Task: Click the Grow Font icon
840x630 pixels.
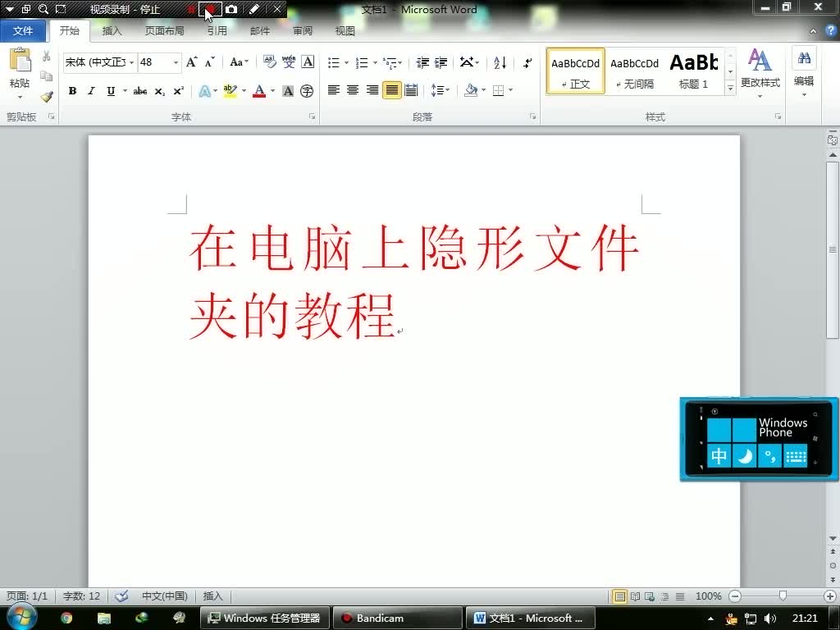Action: [191, 62]
